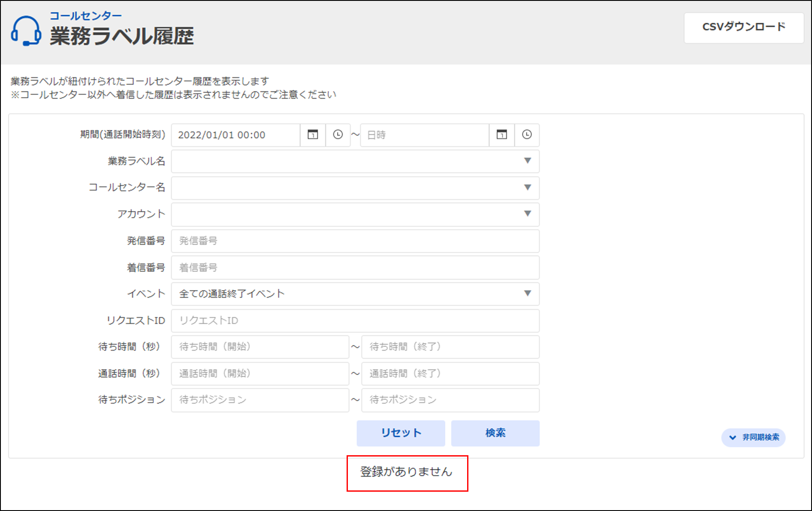Screen dimensions: 812x511
Task: Expand the 非同期検索 section
Action: [x=754, y=438]
